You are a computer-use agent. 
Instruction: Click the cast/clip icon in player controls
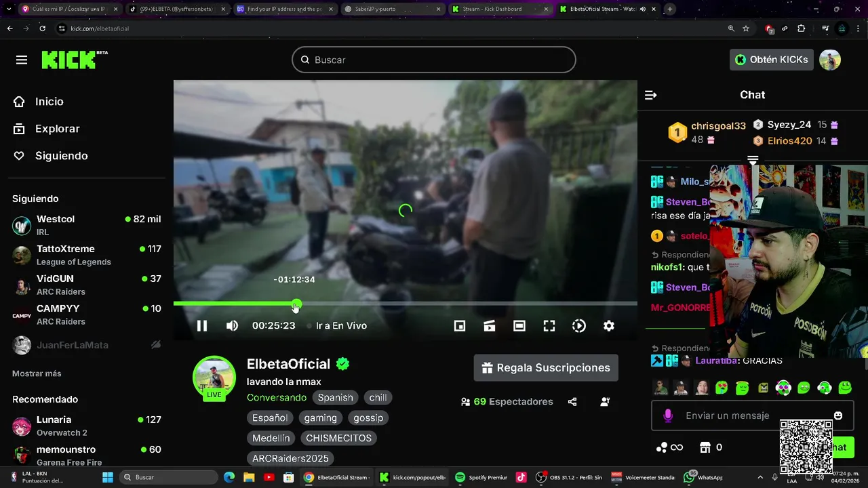pos(490,326)
